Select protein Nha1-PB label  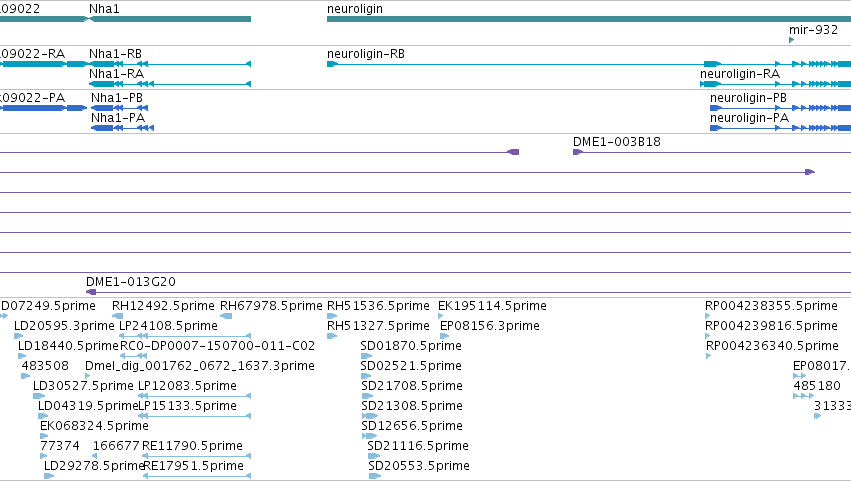tap(117, 98)
